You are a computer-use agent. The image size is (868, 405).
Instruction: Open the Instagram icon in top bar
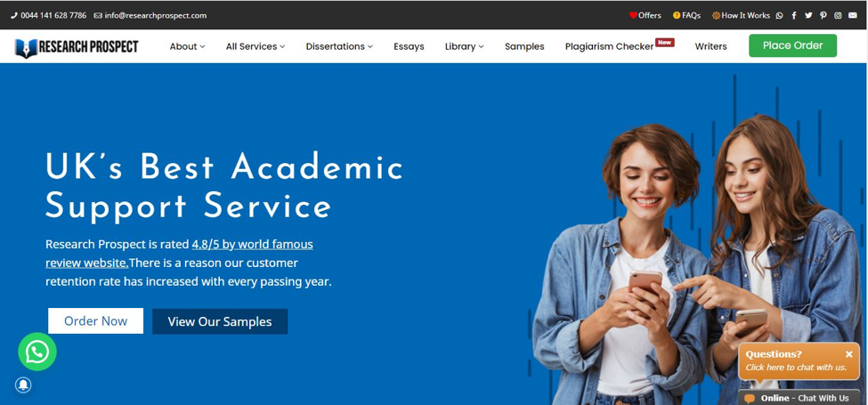click(838, 15)
